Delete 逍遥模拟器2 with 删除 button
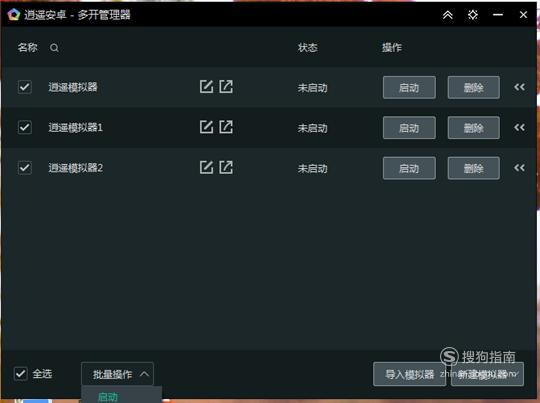 pos(474,168)
